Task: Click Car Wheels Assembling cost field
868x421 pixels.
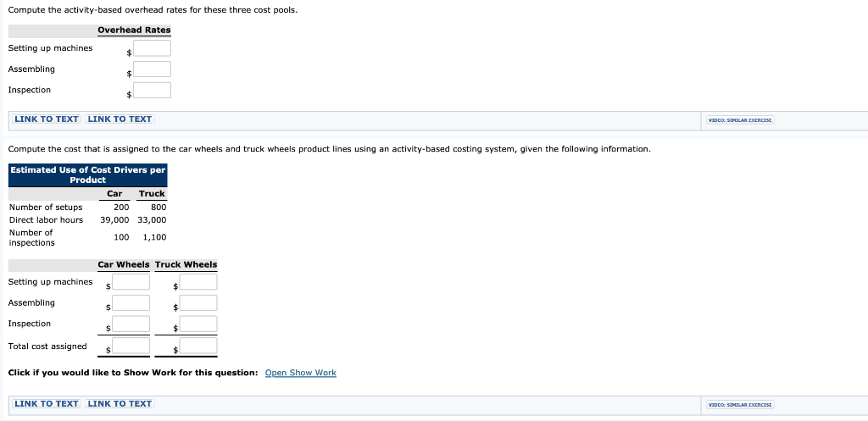Action: [131, 302]
